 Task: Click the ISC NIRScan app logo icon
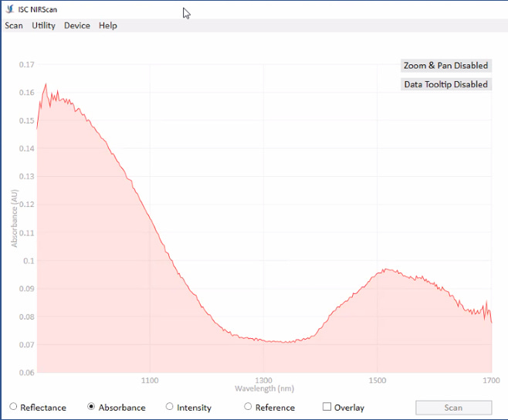tap(10, 9)
